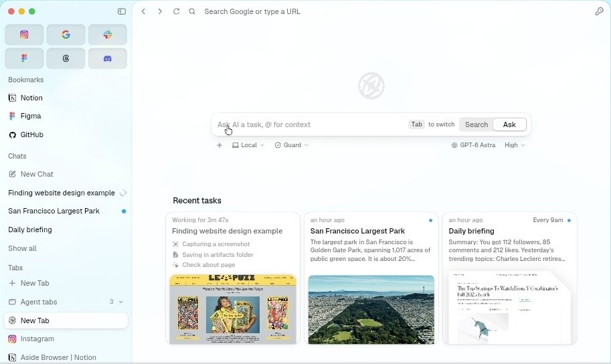Click the Aside Browser Notion tab favicon
Viewport: 611px width, 364px height.
click(12, 357)
